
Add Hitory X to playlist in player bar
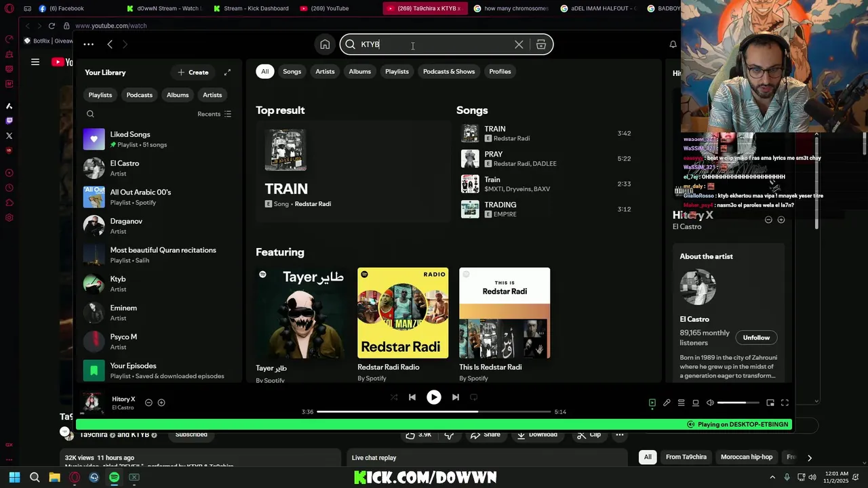click(161, 403)
